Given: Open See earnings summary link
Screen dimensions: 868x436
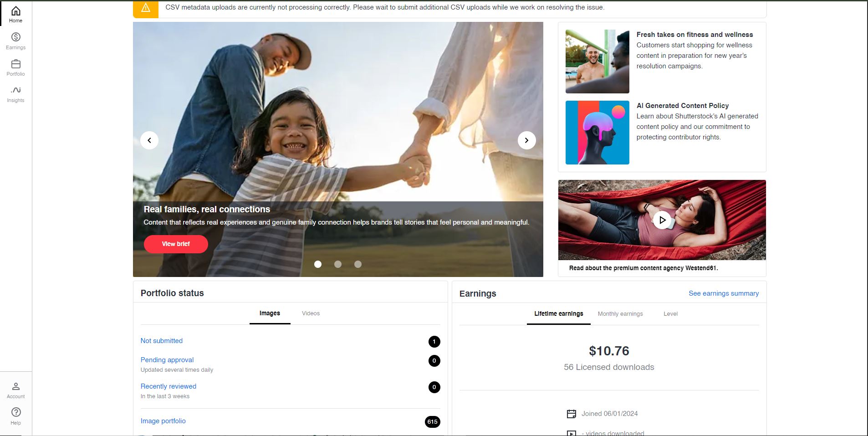Looking at the screenshot, I should 724,293.
